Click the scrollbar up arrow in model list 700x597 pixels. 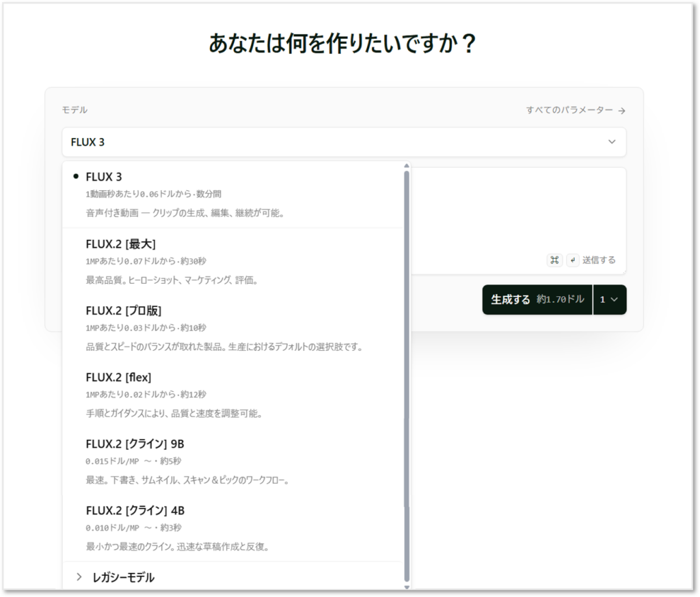[406, 165]
